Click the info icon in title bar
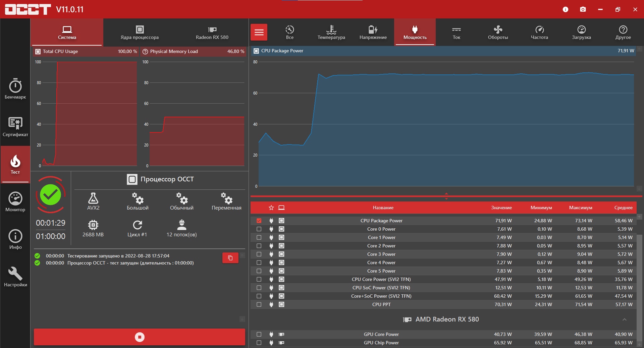644x348 pixels. (x=566, y=9)
